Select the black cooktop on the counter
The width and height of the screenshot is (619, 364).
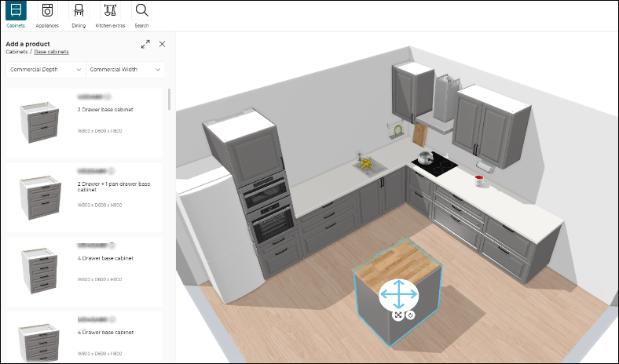pos(435,165)
